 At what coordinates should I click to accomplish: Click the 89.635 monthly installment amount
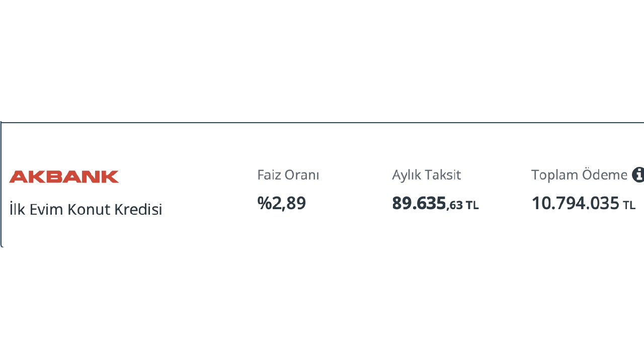pos(419,203)
